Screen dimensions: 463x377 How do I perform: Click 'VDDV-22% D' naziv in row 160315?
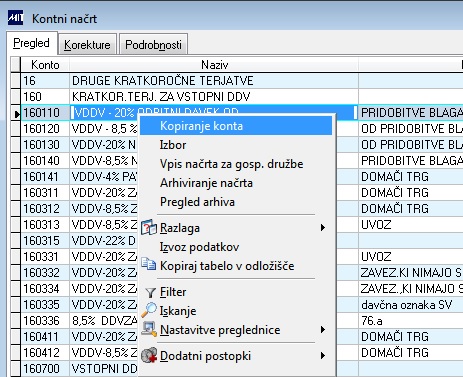104,241
